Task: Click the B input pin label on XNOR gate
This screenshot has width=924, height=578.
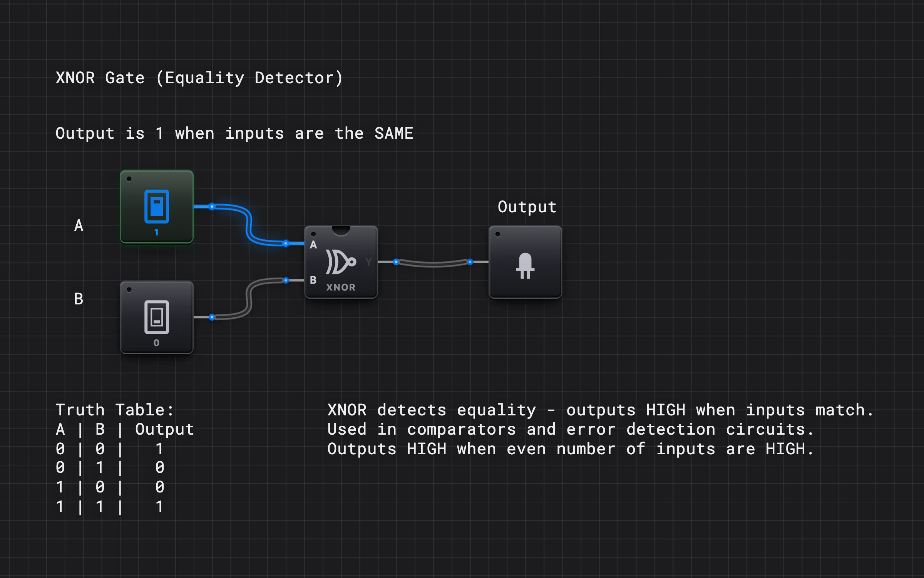Action: click(313, 280)
